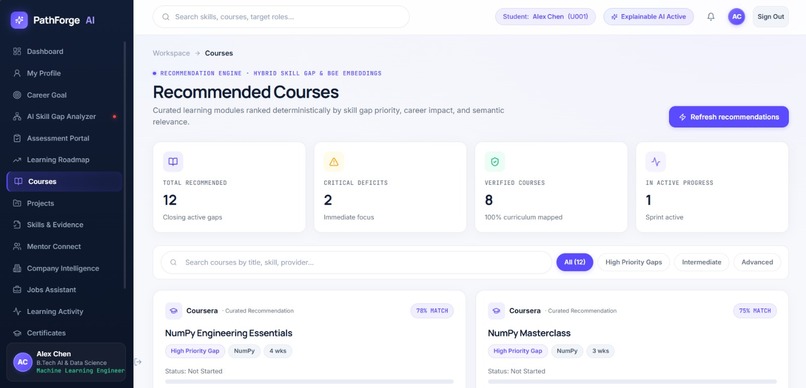Click the 75% MATCH badge
The height and width of the screenshot is (388, 806).
tap(755, 310)
